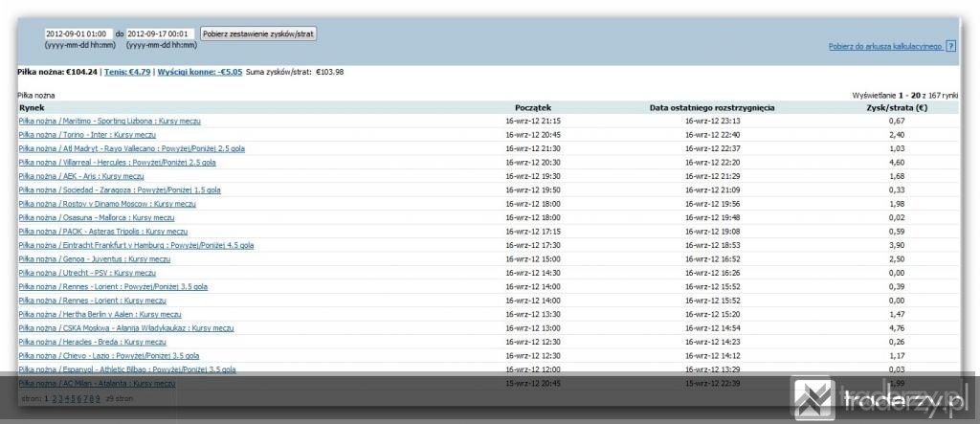Screen dimensions: 980x424
Task: Open Rennes - Lorient Kursy meczu link
Action: (92, 301)
